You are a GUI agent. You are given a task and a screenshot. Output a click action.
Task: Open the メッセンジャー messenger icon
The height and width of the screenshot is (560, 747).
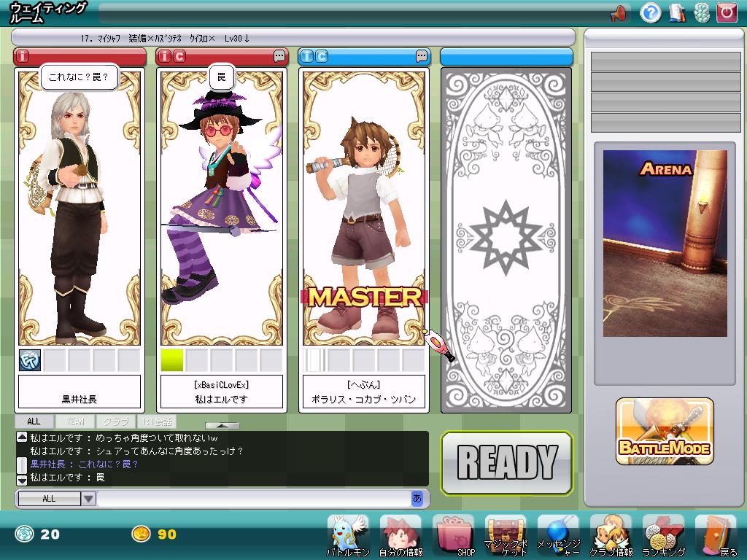coord(558,534)
